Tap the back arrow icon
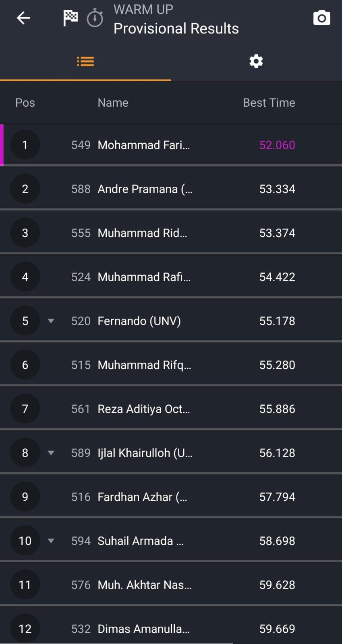Image resolution: width=342 pixels, height=644 pixels. coord(23,18)
